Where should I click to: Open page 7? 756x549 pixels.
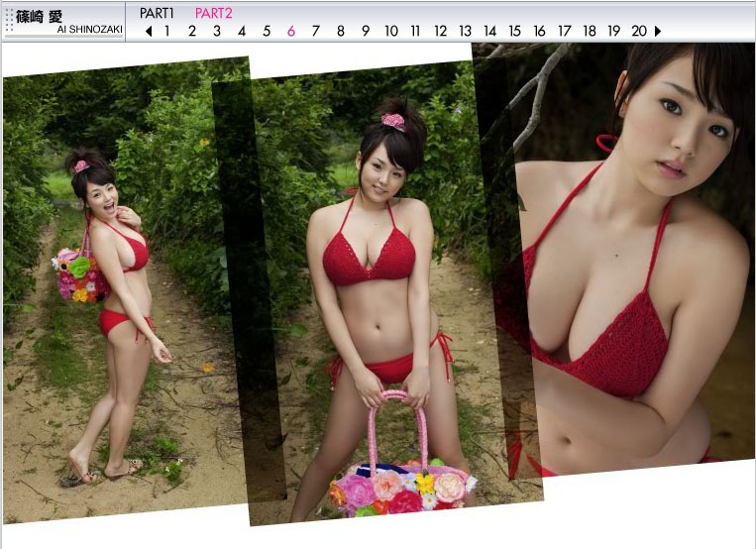(x=316, y=32)
